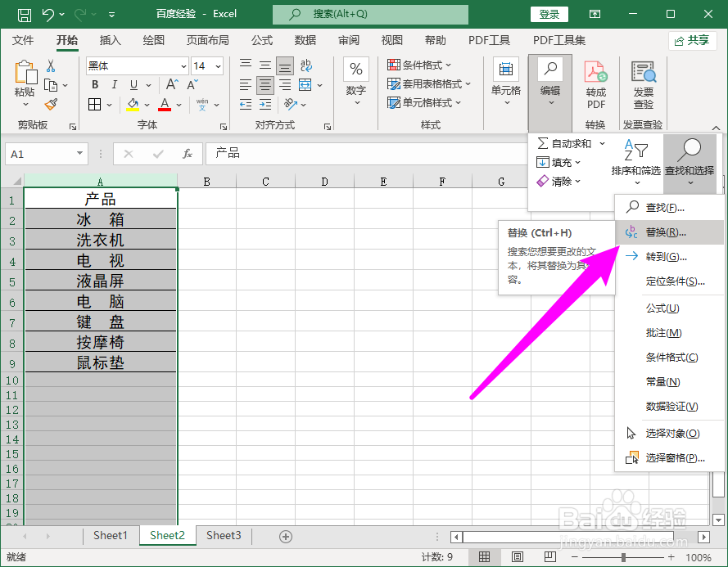728x567 pixels.
Task: Switch to Sheet3 tab
Action: coord(224,535)
